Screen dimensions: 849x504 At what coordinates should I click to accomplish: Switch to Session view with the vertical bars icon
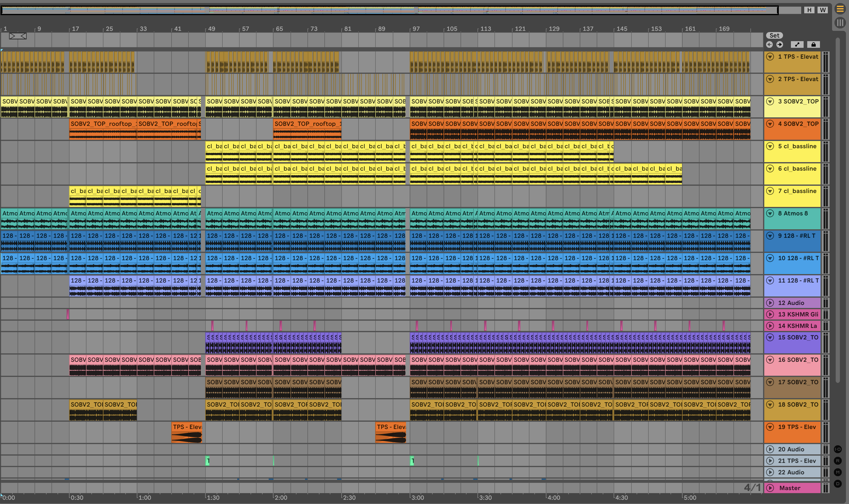click(x=840, y=23)
